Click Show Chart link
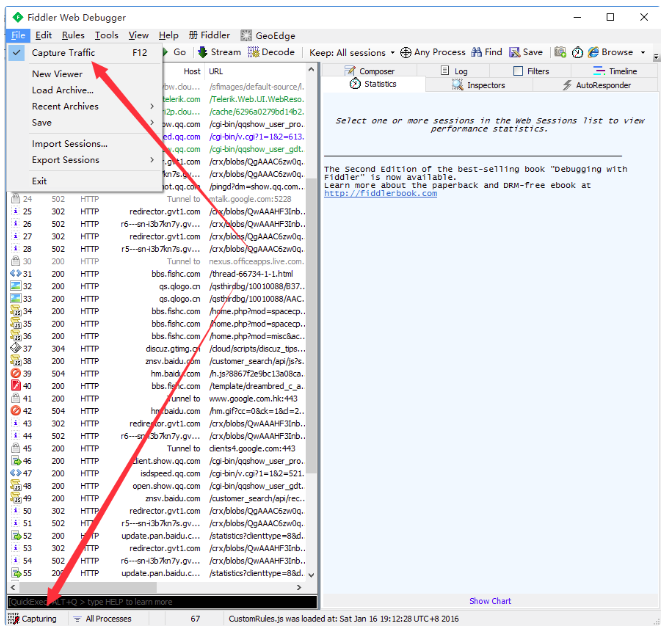This screenshot has height=629, width=664. click(490, 601)
